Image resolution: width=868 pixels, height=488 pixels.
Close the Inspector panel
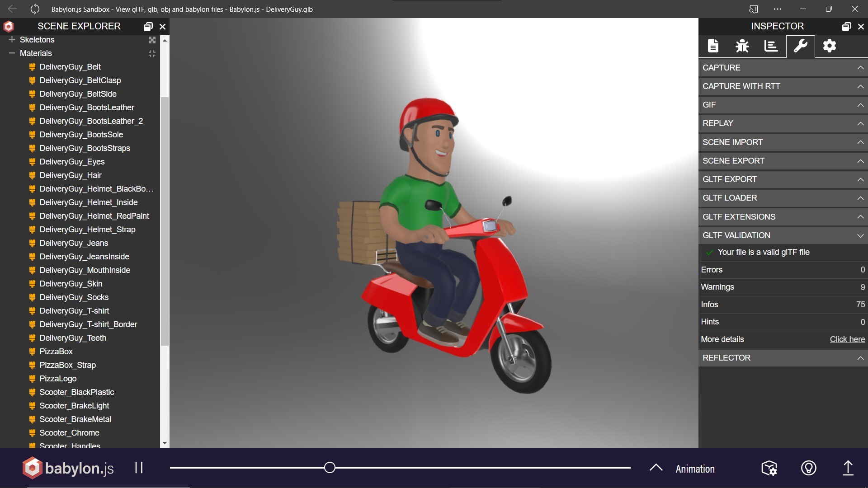pos(861,27)
